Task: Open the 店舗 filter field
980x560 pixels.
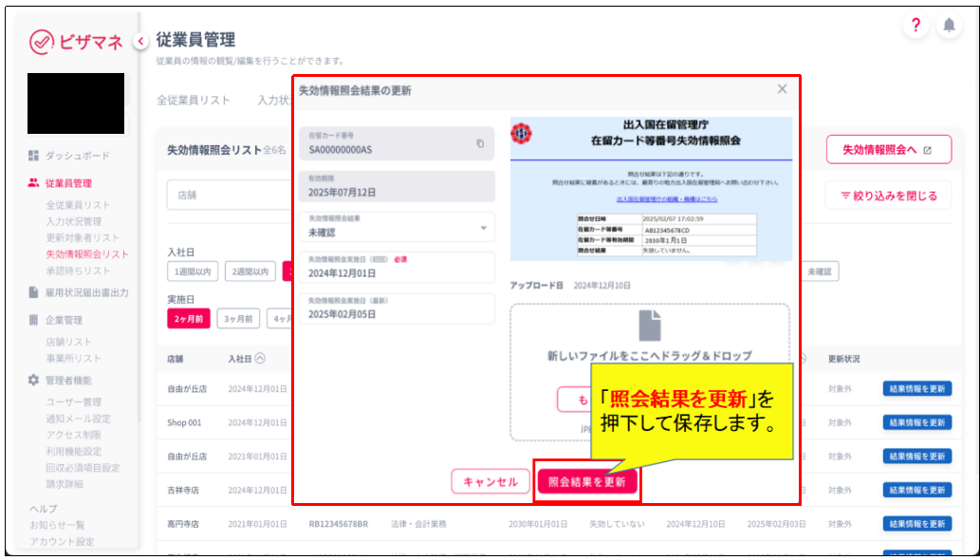Action: pyautogui.click(x=228, y=195)
